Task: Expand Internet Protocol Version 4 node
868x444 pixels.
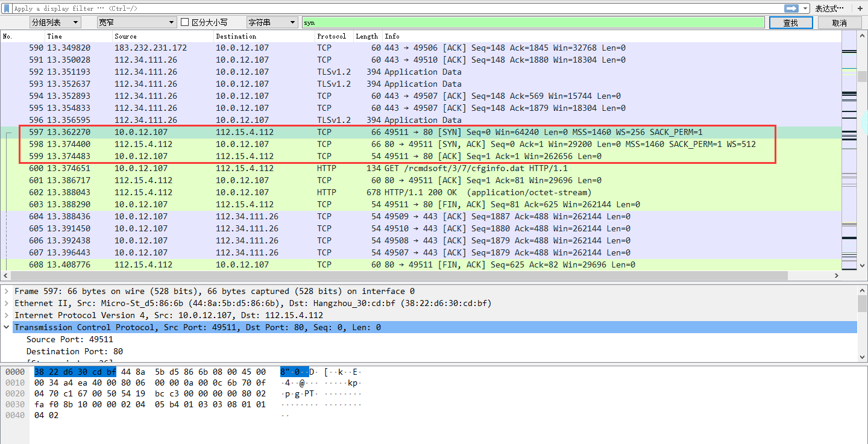Action: [x=7, y=315]
